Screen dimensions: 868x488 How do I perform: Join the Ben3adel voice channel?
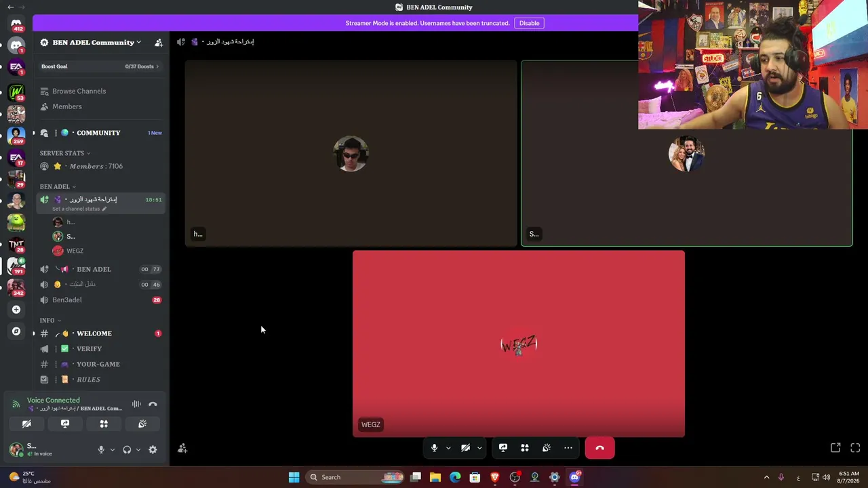(x=100, y=300)
